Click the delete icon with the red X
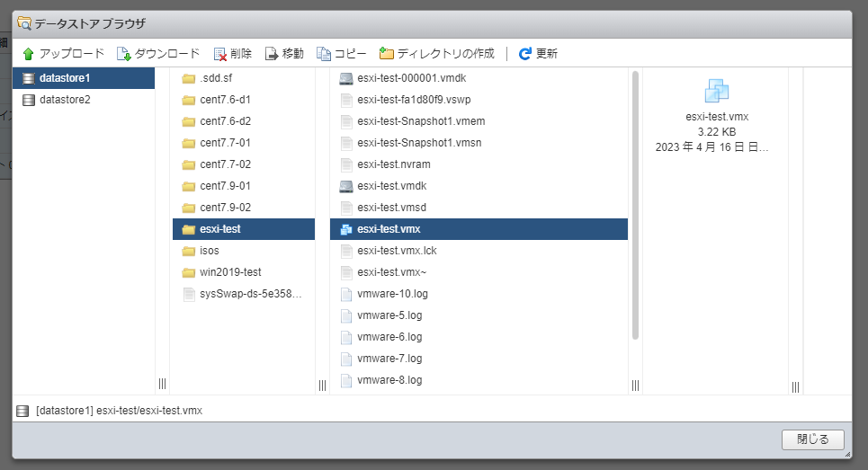This screenshot has width=868, height=470. 219,54
